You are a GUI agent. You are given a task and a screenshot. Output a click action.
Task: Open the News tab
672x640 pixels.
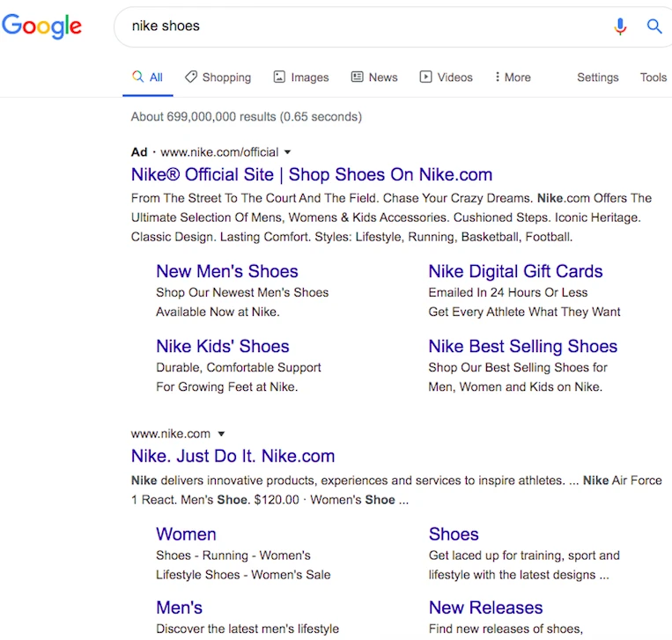point(374,77)
